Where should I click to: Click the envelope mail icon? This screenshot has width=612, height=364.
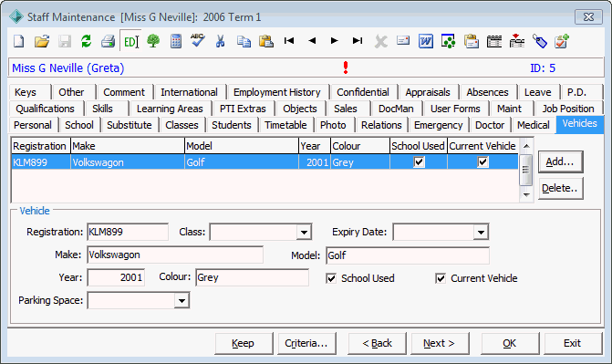click(x=403, y=40)
